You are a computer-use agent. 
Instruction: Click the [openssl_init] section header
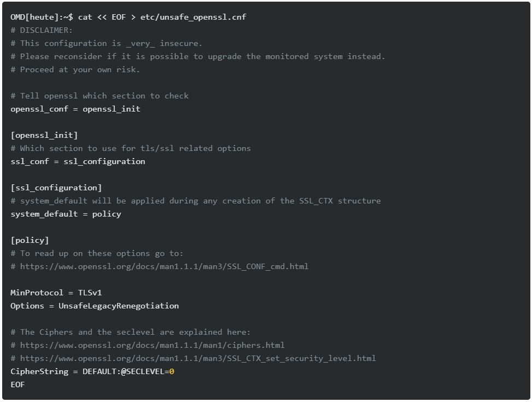coord(44,135)
